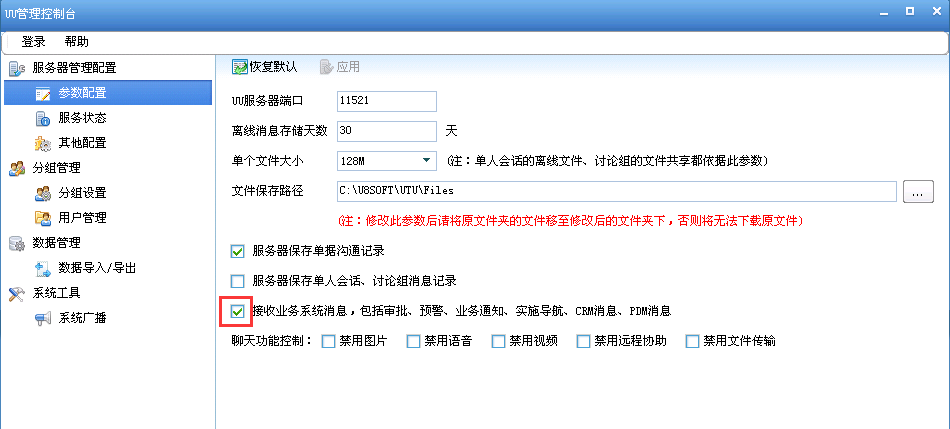Viewport: 950px width, 429px height.
Task: Uncheck 服务器保存单据沟通记录 checkbox
Action: 238,251
